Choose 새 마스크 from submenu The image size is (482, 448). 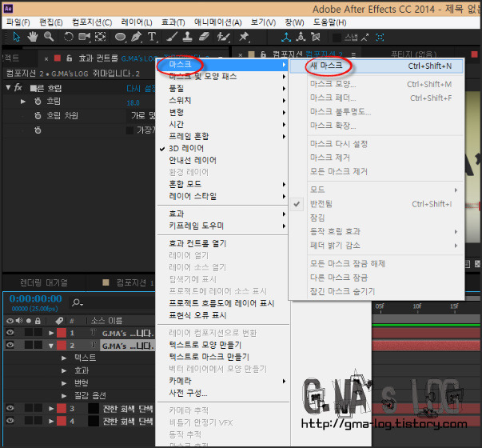pyautogui.click(x=376, y=66)
